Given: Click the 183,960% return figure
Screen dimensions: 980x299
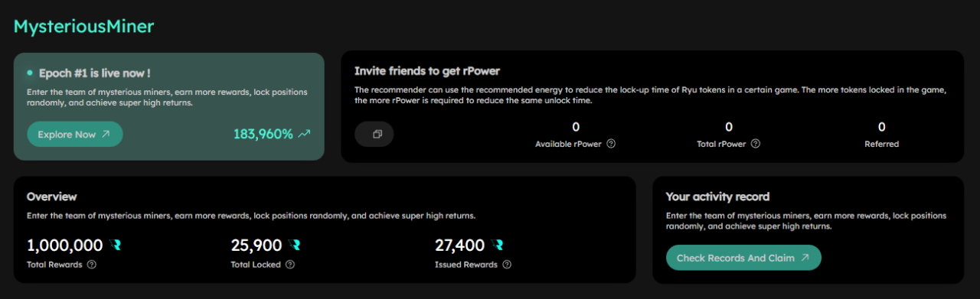Looking at the screenshot, I should [x=263, y=135].
